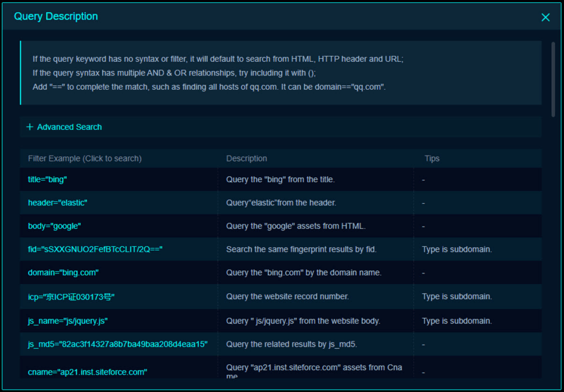Click the plus icon beside Advanced Search
Screen dimensions: 564x392
[x=30, y=127]
